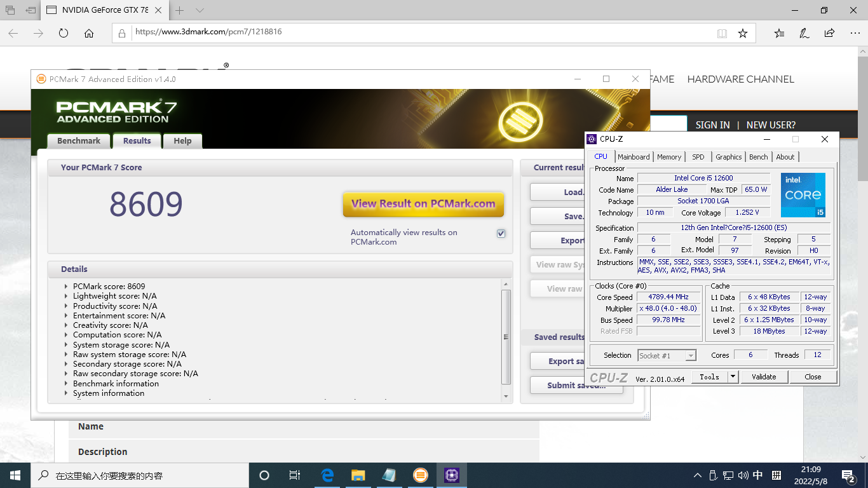This screenshot has height=488, width=868.
Task: Click the Details list scrollbar thumb
Action: [506, 337]
